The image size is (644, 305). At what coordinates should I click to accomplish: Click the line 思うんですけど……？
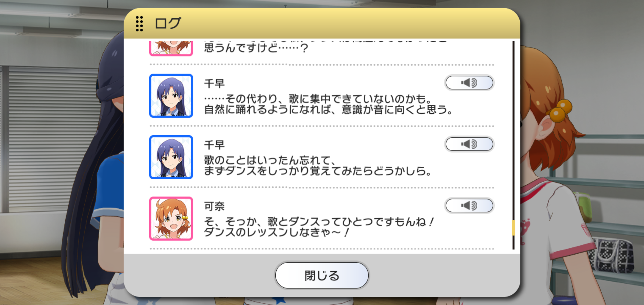tap(256, 48)
